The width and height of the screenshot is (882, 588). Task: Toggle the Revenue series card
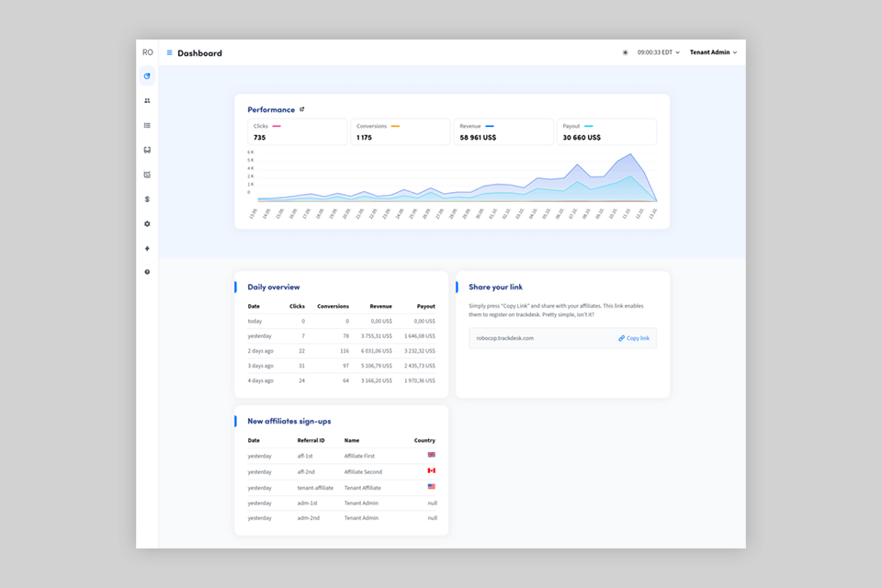pyautogui.click(x=503, y=131)
